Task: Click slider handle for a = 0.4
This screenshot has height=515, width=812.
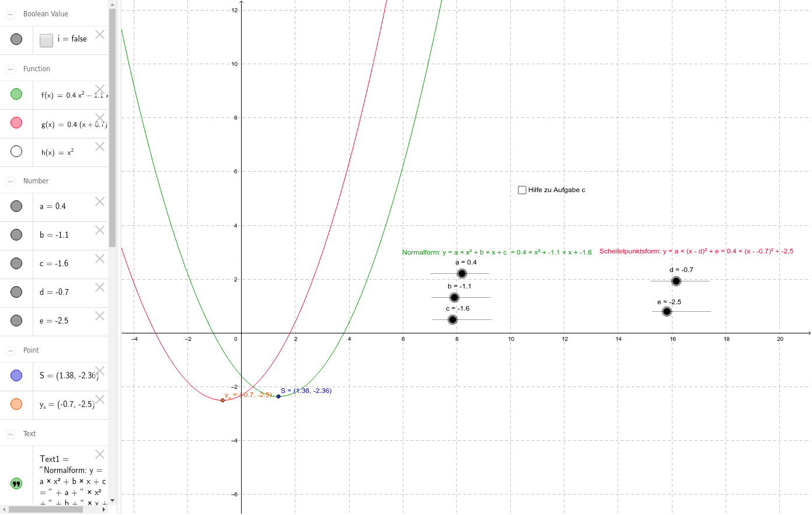Action: click(462, 273)
